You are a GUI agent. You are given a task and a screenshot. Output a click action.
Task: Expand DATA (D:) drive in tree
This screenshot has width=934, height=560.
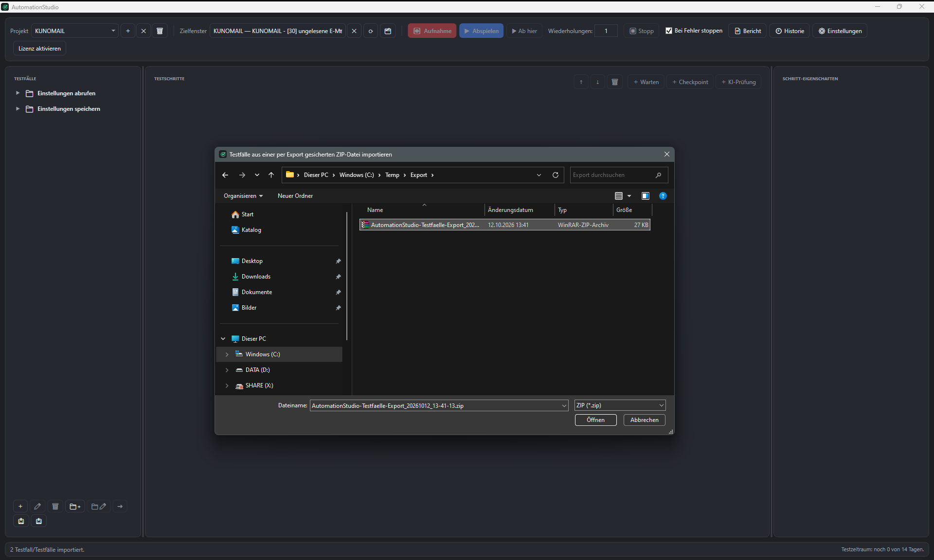227,370
